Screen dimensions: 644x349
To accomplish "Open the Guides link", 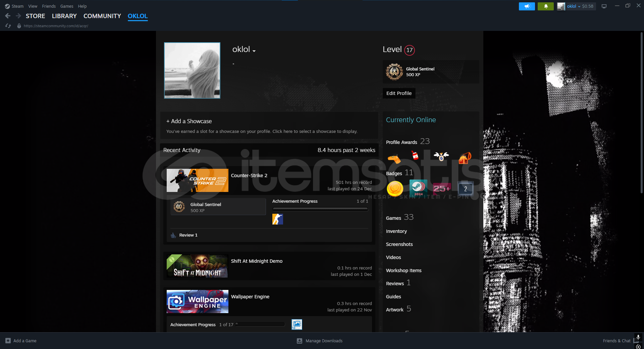I will [x=393, y=297].
